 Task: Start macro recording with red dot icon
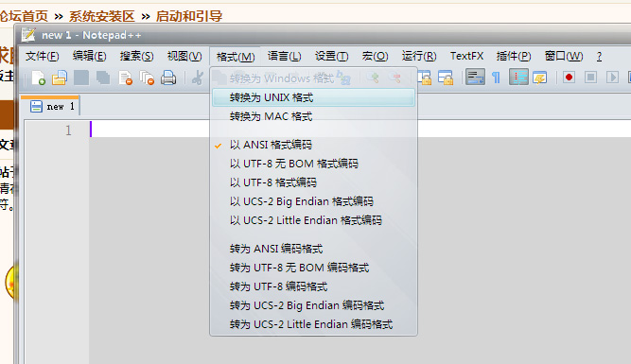(569, 78)
